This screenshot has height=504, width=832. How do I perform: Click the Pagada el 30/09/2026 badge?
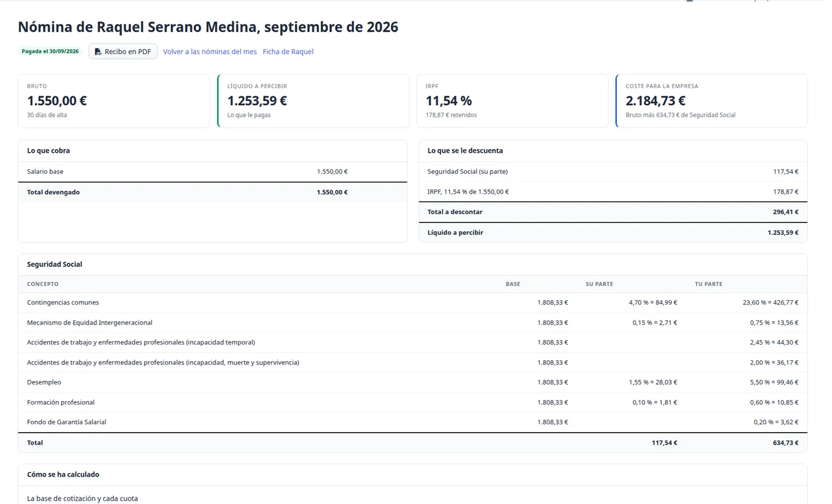(x=50, y=51)
